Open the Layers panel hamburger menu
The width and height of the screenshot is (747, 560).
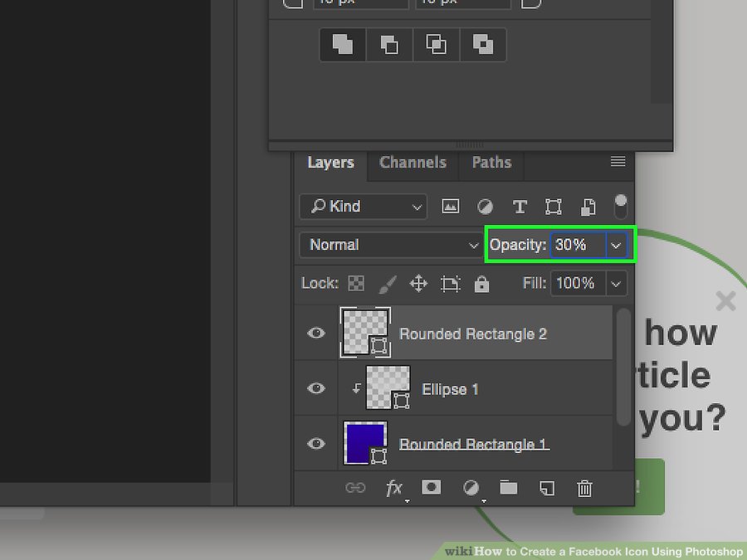pos(618,162)
